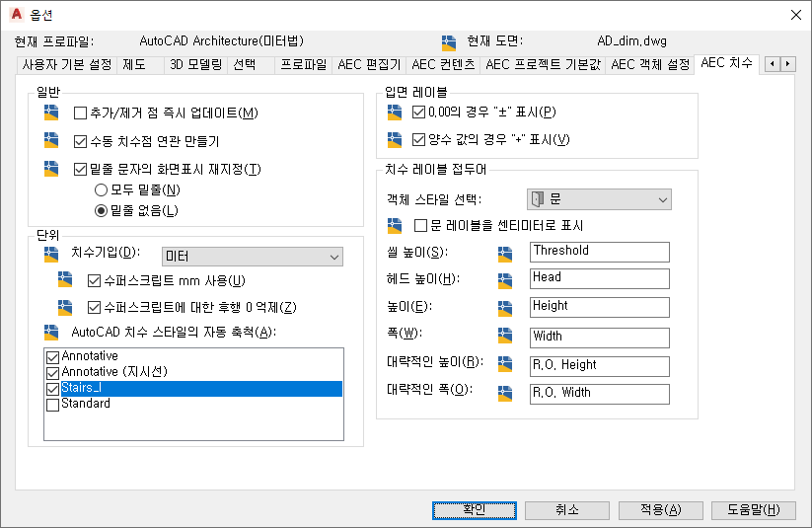
Task: Click Head text field for 헤드 높이
Action: 600,278
